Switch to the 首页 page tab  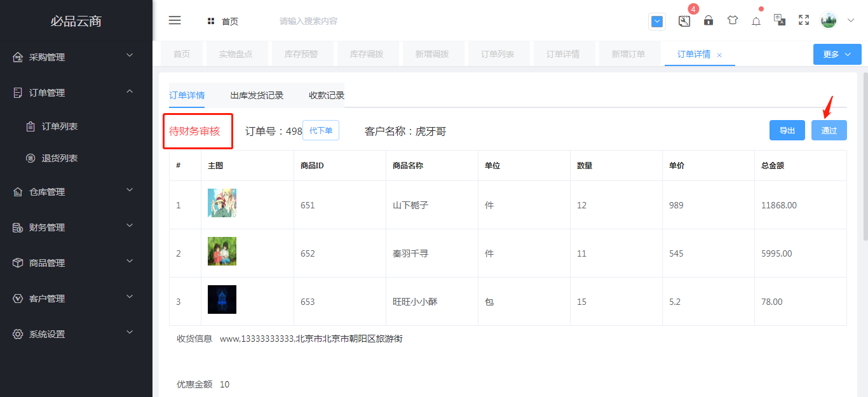tap(182, 55)
